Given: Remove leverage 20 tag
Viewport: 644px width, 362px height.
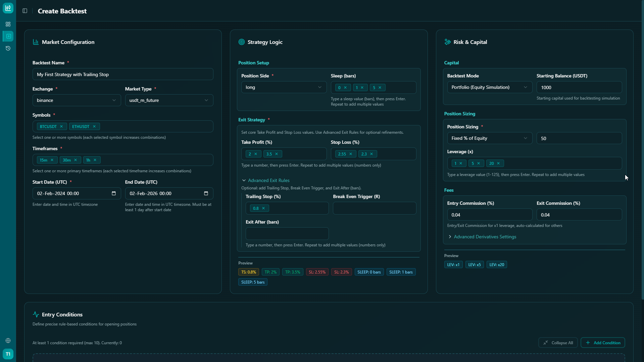Looking at the screenshot, I should point(498,164).
